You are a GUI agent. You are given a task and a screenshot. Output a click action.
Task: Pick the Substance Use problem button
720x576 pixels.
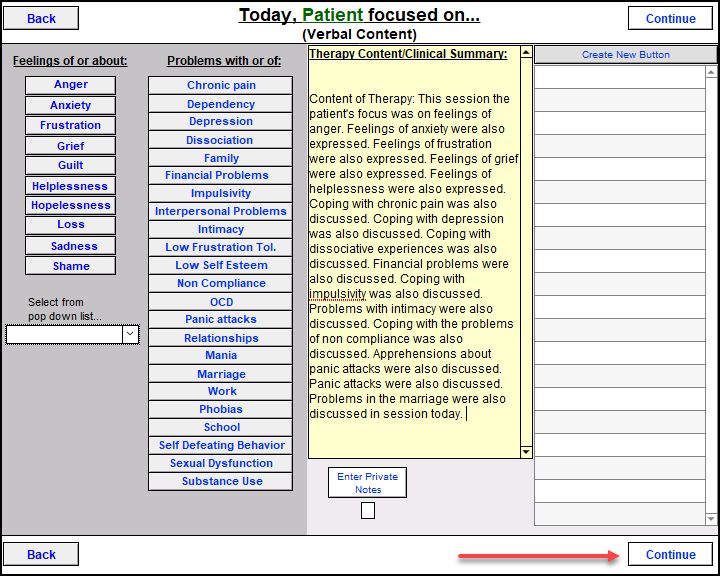221,482
